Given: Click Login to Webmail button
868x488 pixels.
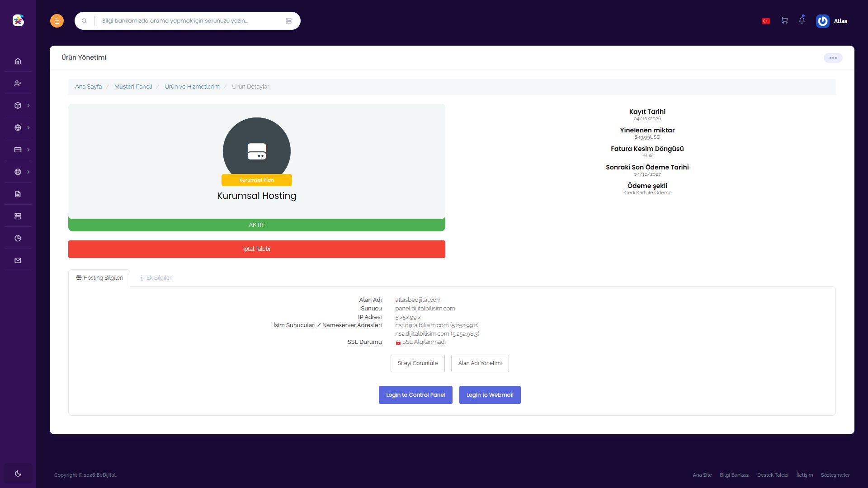Looking at the screenshot, I should (490, 395).
